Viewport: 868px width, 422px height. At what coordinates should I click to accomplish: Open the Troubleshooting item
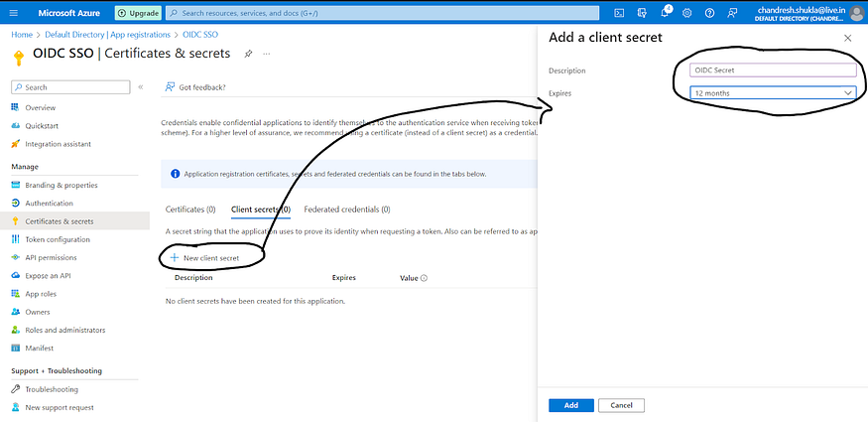tap(52, 389)
